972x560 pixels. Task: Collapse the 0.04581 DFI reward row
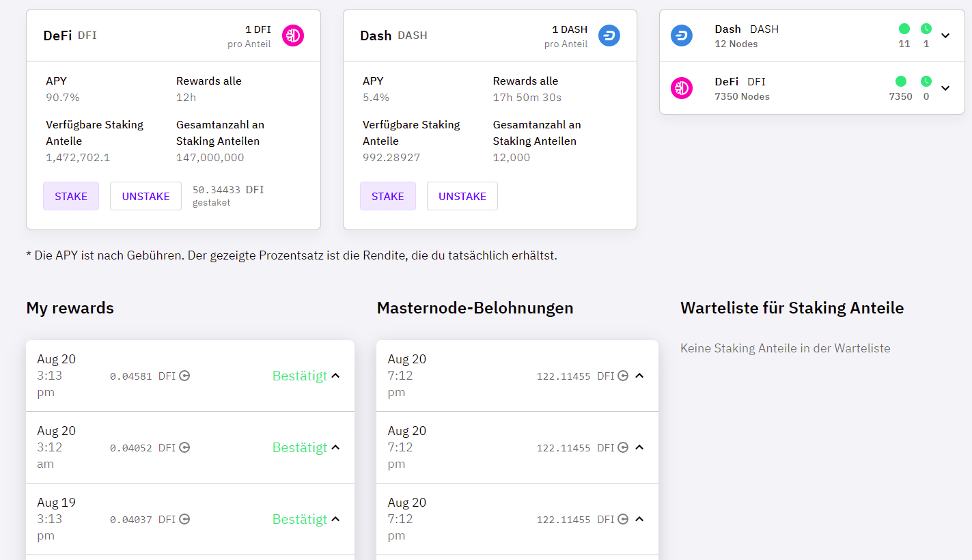tap(335, 376)
